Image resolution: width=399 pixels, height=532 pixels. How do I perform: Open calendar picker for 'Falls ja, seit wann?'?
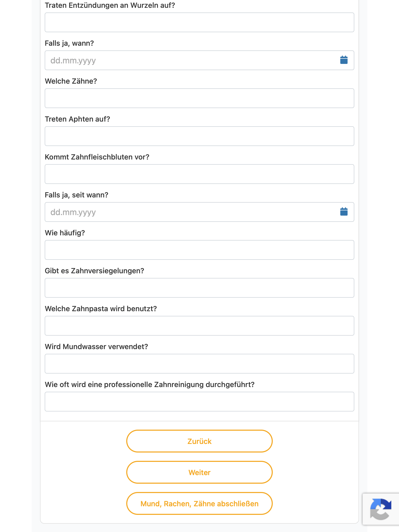344,212
